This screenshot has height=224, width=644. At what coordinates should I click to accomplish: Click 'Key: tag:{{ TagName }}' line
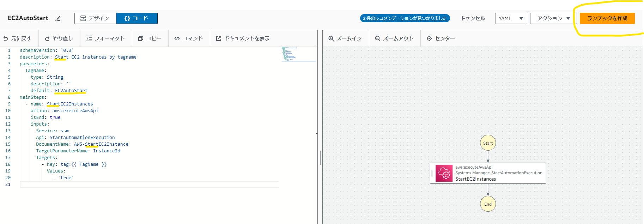click(x=77, y=164)
